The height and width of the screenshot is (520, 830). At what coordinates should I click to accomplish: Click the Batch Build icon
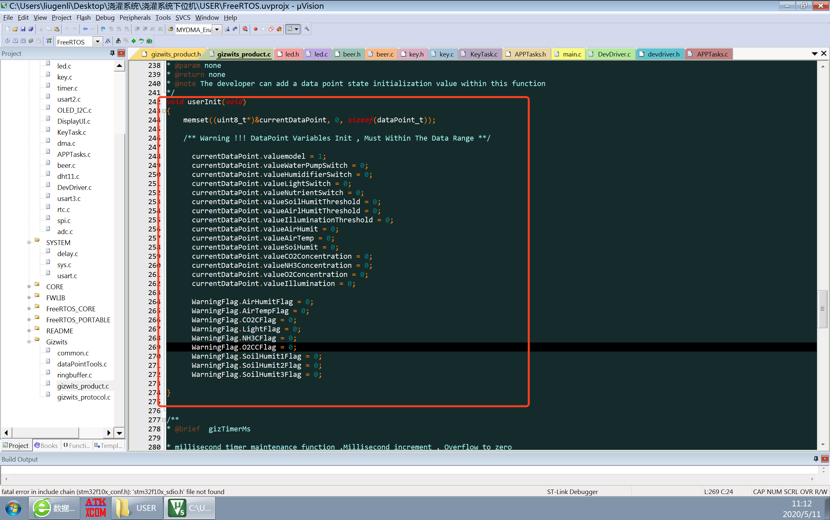(x=31, y=41)
